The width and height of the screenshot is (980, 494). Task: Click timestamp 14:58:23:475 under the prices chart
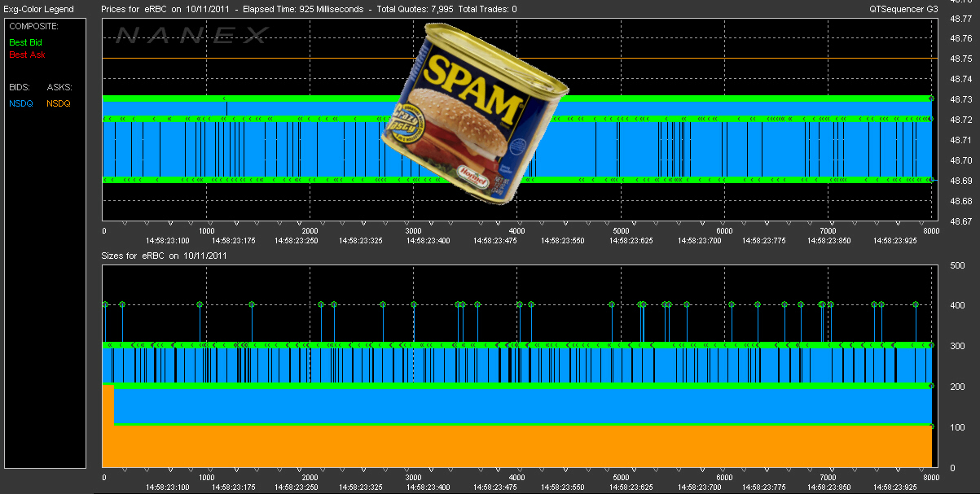[x=495, y=241]
